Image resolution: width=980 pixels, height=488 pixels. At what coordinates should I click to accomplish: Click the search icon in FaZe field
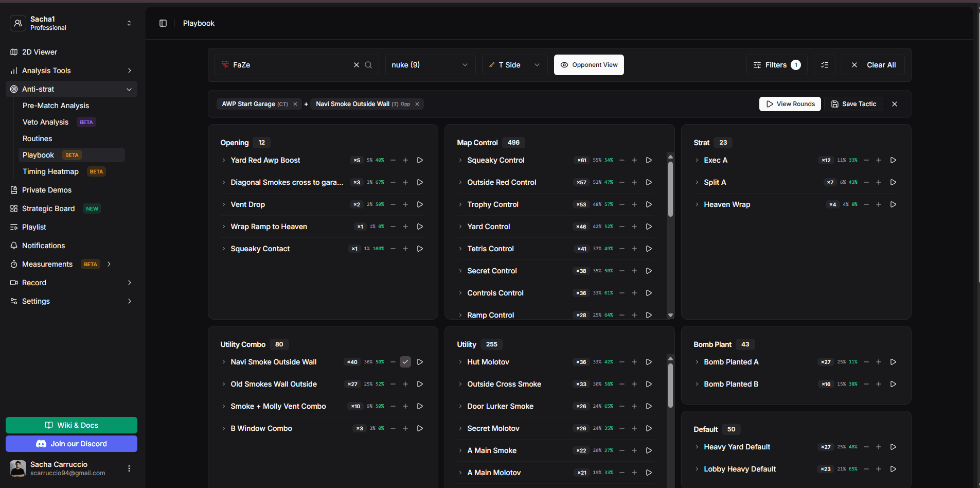(x=368, y=65)
